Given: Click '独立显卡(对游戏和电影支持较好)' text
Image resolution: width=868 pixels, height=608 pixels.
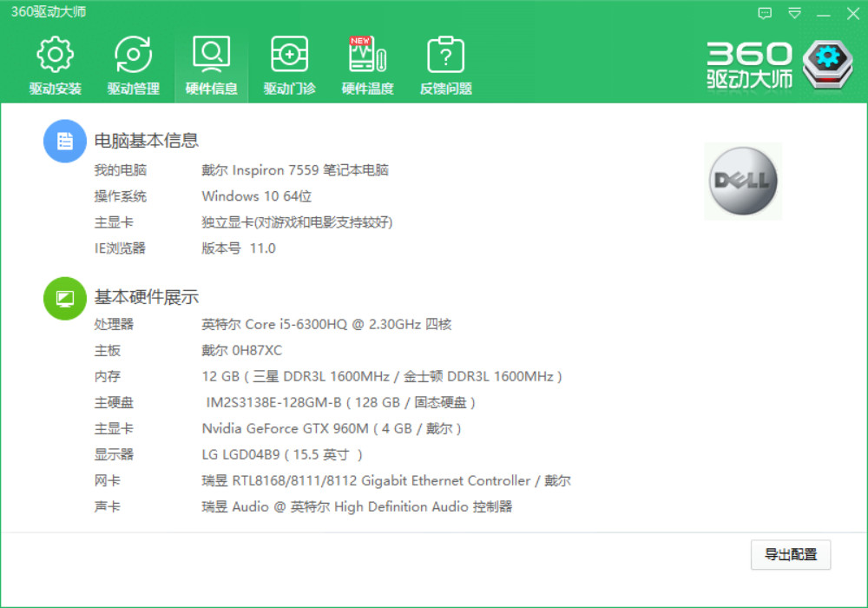Looking at the screenshot, I should (297, 222).
